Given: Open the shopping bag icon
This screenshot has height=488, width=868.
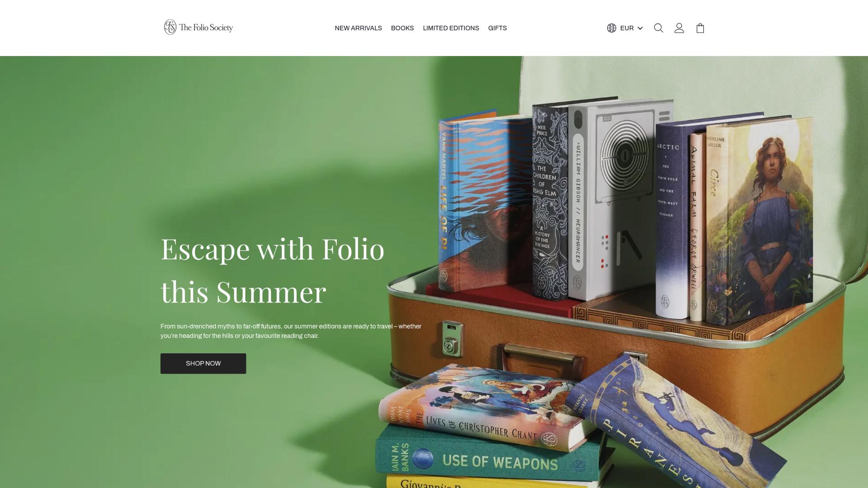Looking at the screenshot, I should click(700, 28).
